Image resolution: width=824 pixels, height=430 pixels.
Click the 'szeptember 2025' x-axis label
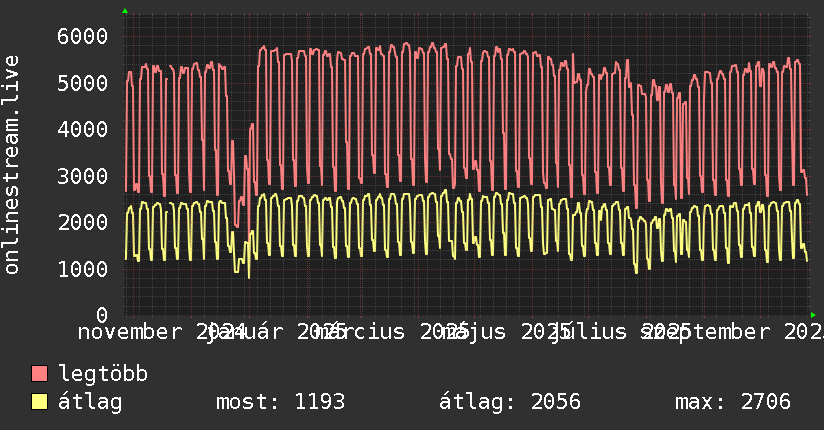(733, 332)
